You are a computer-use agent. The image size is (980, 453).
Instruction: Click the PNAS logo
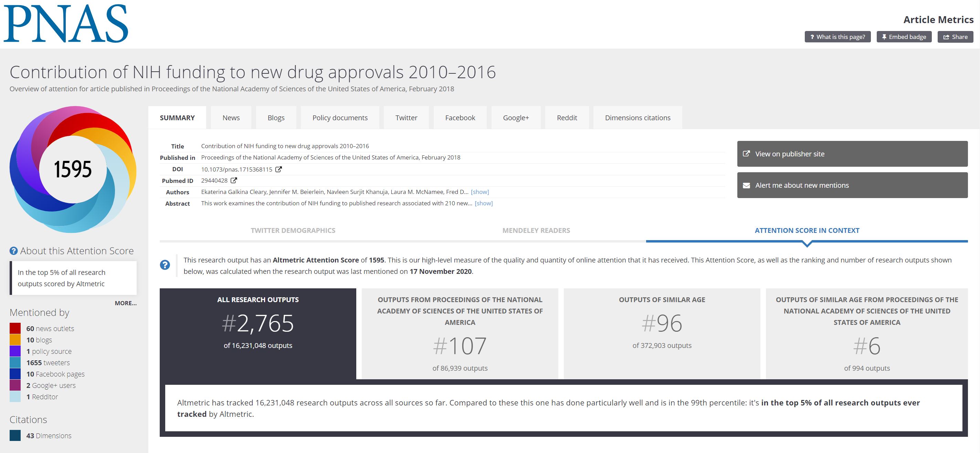point(66,24)
